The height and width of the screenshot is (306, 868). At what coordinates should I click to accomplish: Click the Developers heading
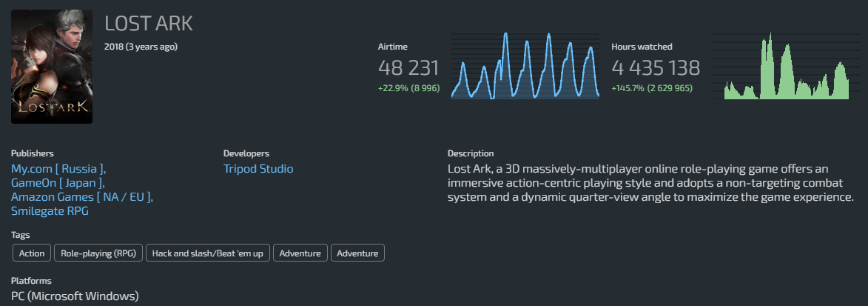[246, 153]
